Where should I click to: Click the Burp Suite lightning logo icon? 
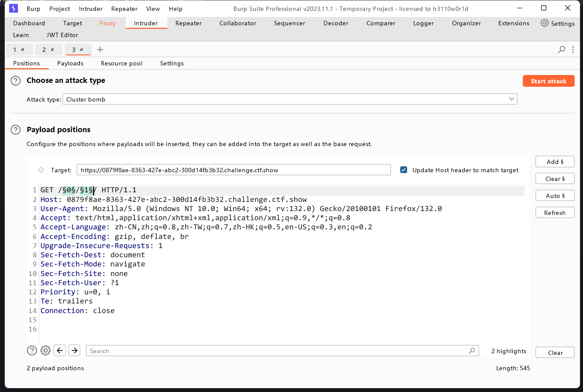click(x=14, y=8)
